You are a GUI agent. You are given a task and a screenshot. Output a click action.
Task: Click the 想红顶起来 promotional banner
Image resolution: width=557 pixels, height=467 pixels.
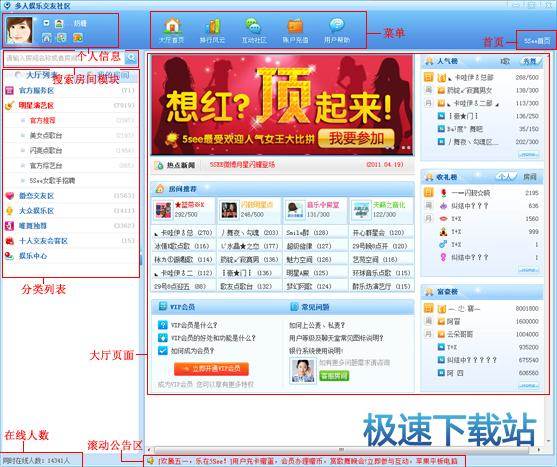pyautogui.click(x=282, y=105)
